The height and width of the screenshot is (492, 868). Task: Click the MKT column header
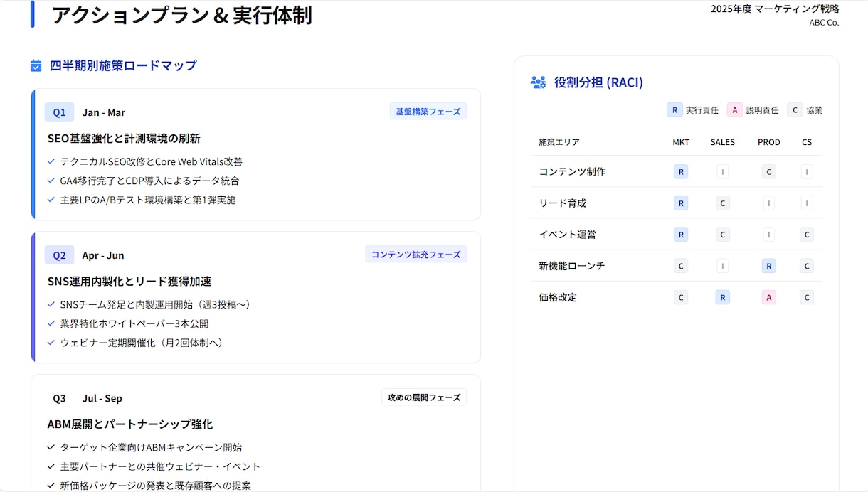coord(681,142)
